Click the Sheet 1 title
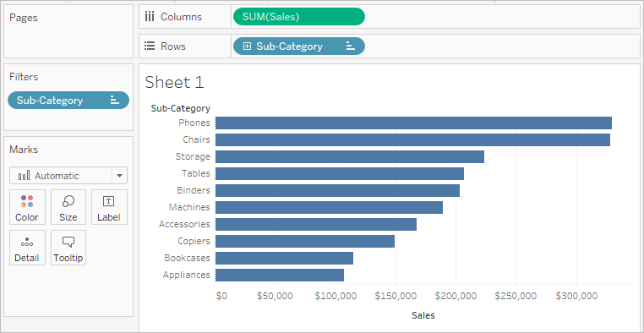The width and height of the screenshot is (644, 333). click(175, 83)
